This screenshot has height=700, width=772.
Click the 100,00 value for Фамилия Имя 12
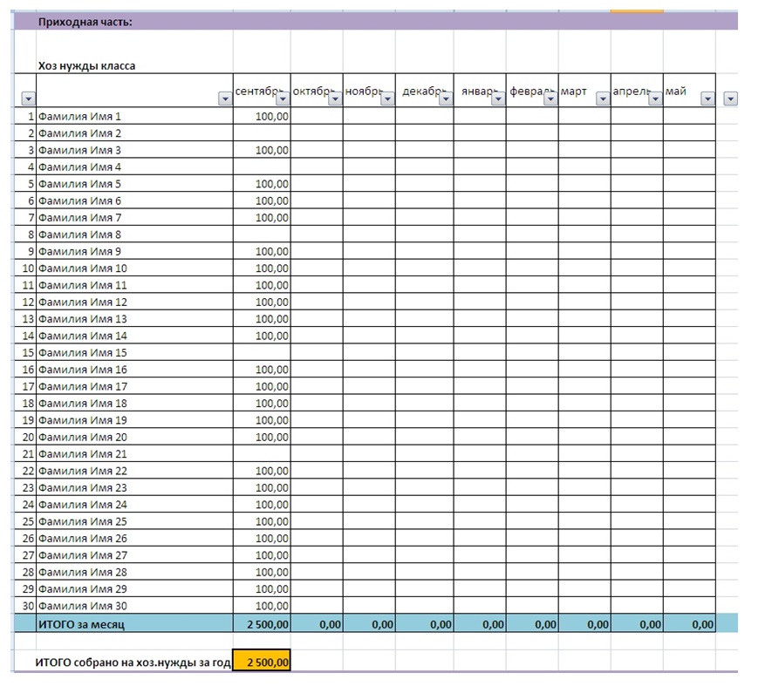tap(262, 302)
